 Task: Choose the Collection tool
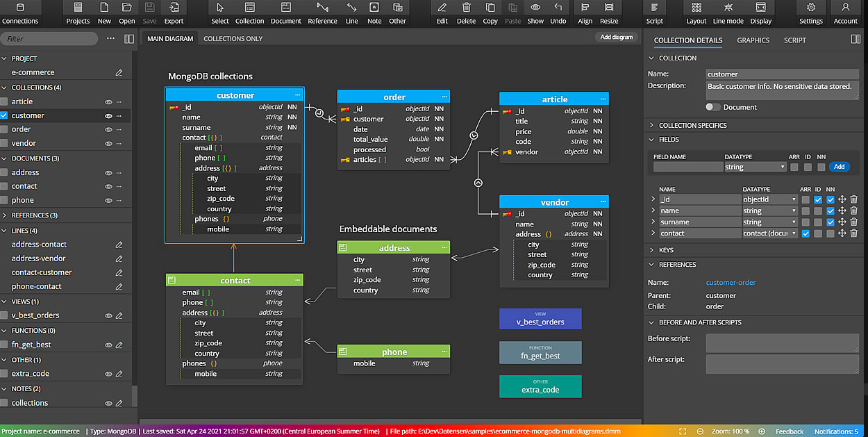250,13
